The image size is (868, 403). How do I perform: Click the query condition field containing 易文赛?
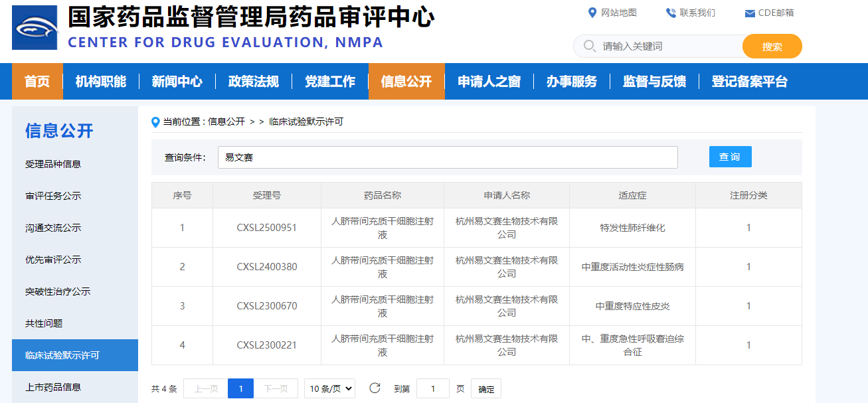[447, 157]
